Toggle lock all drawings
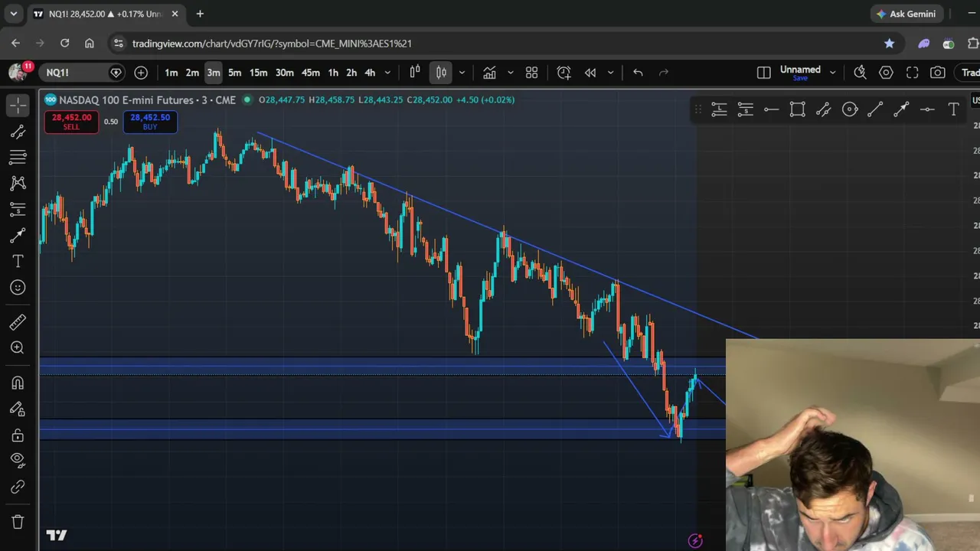Viewport: 980px width, 551px height. click(18, 435)
